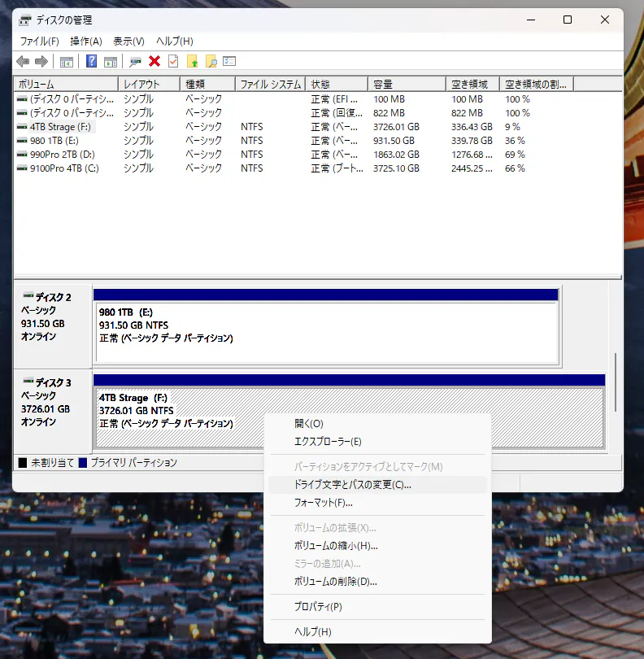Toggle the action pane toolbar icon
The height and width of the screenshot is (659, 644).
point(111,62)
